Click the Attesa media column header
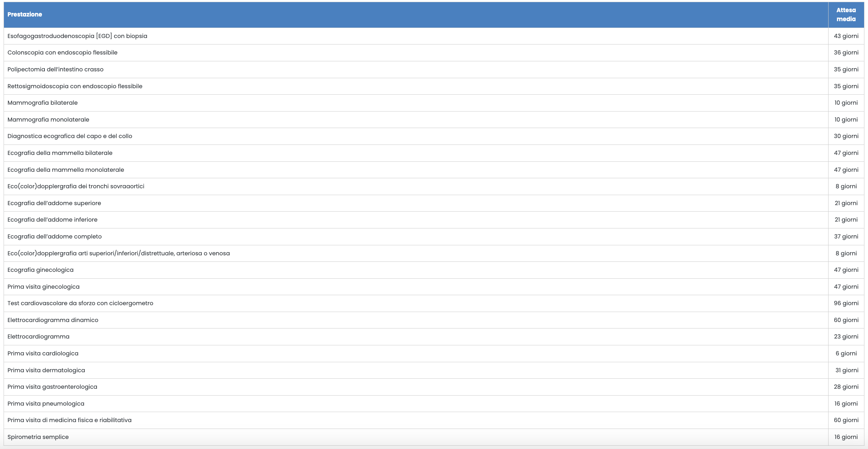The height and width of the screenshot is (449, 868). point(846,15)
